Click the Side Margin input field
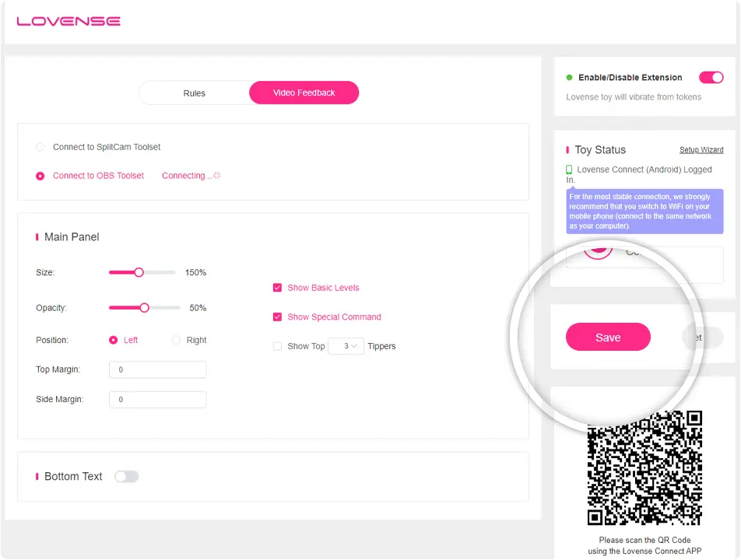The height and width of the screenshot is (560, 741). click(x=157, y=400)
